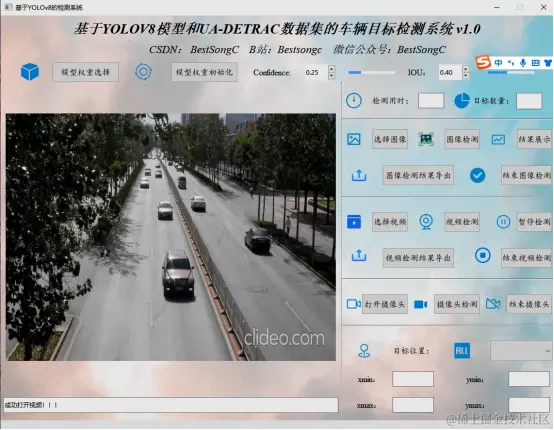Click the IOU 0.40 value field
This screenshot has width=554, height=430.
coord(450,72)
